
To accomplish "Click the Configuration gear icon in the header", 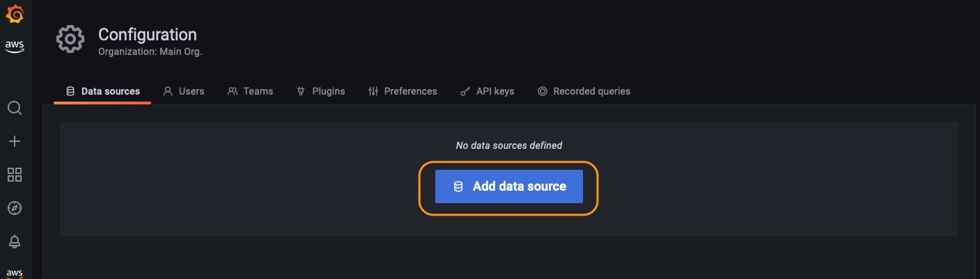I will 70,40.
